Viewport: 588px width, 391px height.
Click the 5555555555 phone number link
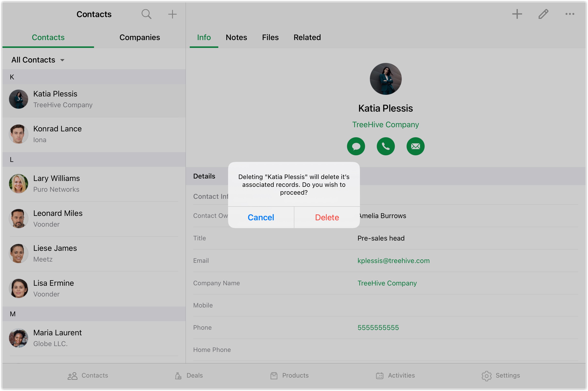tap(378, 328)
